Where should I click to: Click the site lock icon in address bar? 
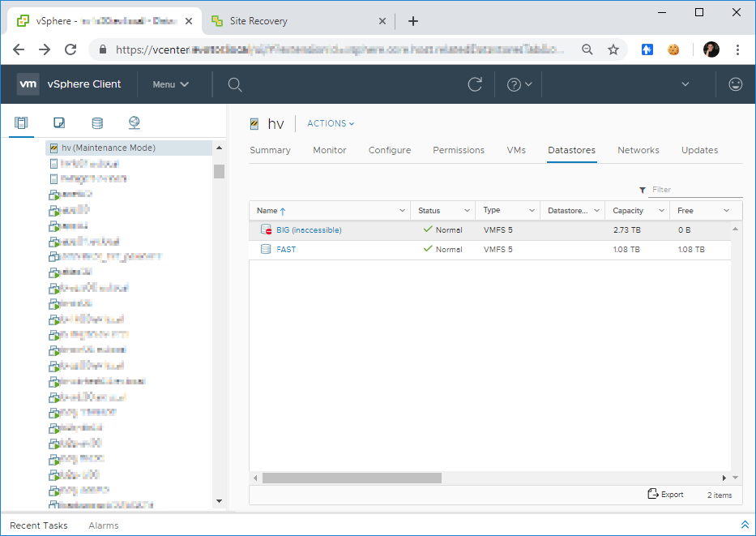[x=102, y=49]
